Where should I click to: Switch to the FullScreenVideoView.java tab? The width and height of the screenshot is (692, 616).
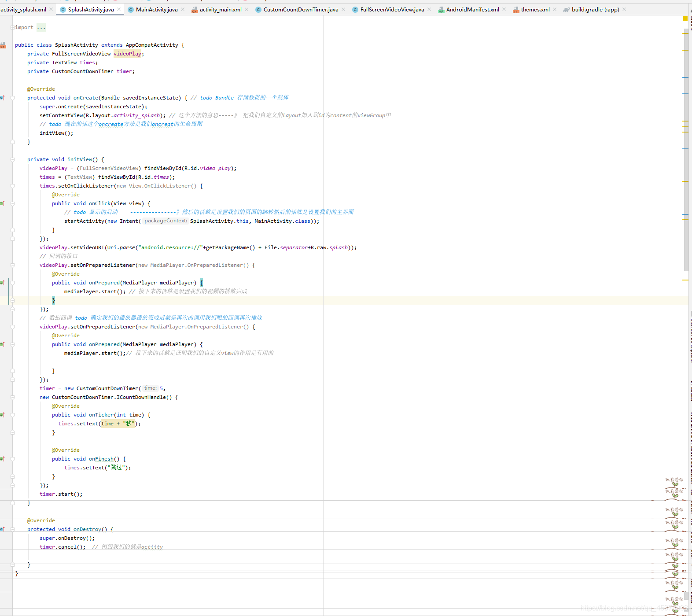point(392,9)
